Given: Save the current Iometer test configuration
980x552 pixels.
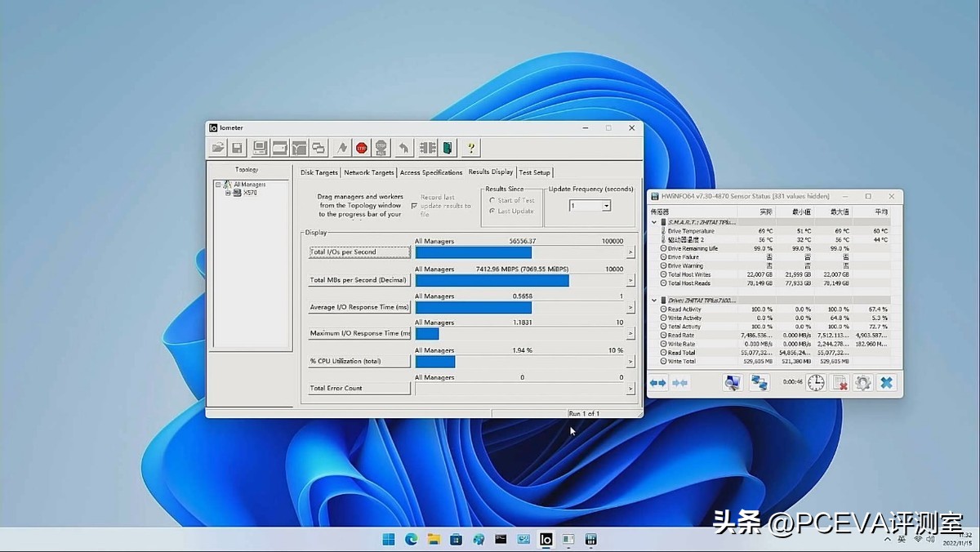Looking at the screenshot, I should (237, 148).
